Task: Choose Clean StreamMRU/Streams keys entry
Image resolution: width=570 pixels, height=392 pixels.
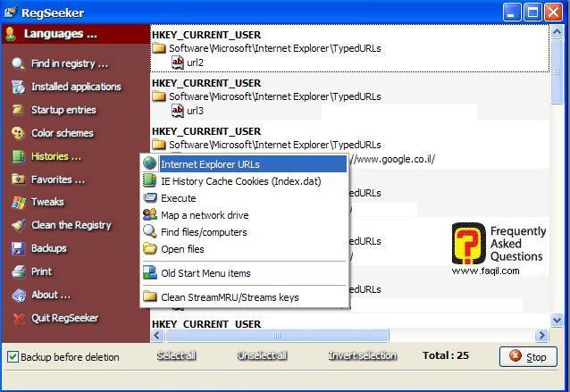Action: coord(230,297)
